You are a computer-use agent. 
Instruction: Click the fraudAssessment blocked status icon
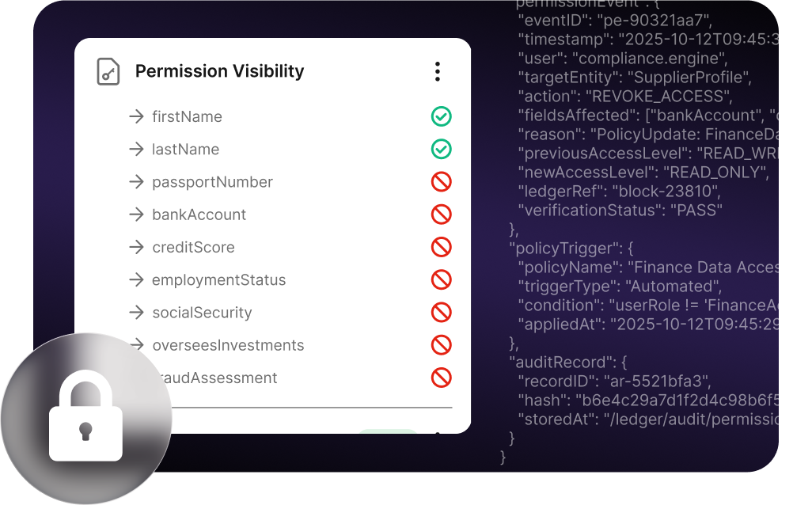[x=441, y=378]
